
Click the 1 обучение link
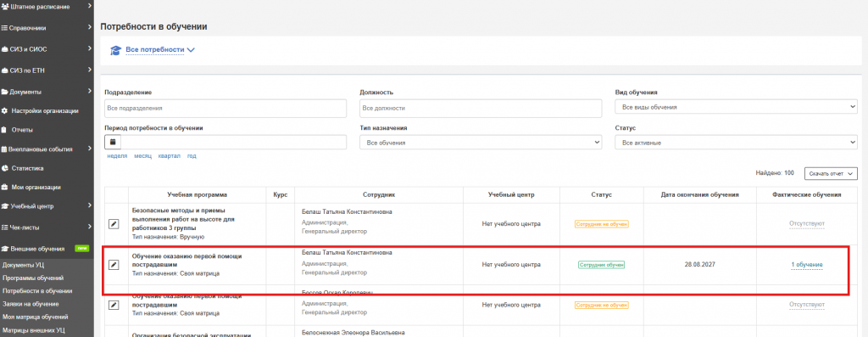tap(807, 265)
